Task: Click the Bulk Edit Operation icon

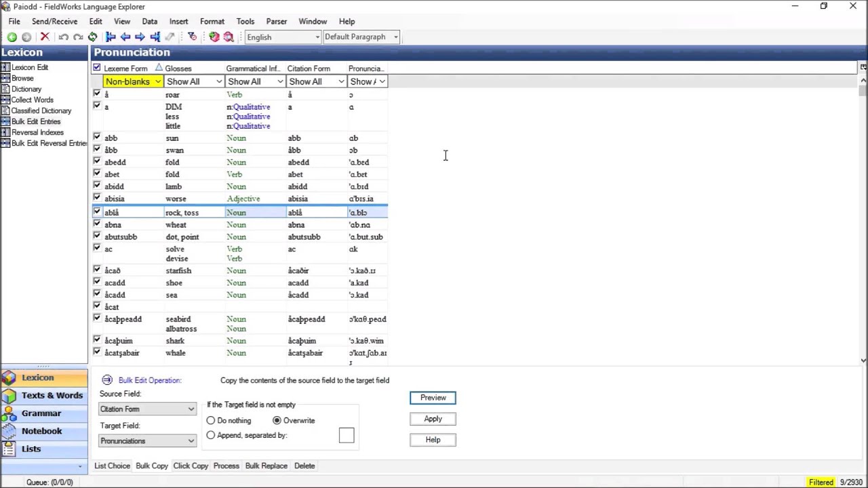Action: click(107, 380)
